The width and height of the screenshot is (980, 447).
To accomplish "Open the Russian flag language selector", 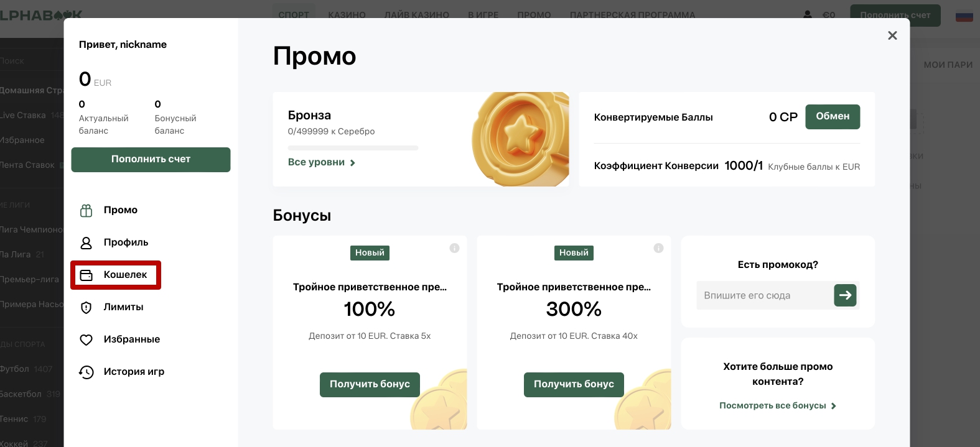I will coord(964,16).
